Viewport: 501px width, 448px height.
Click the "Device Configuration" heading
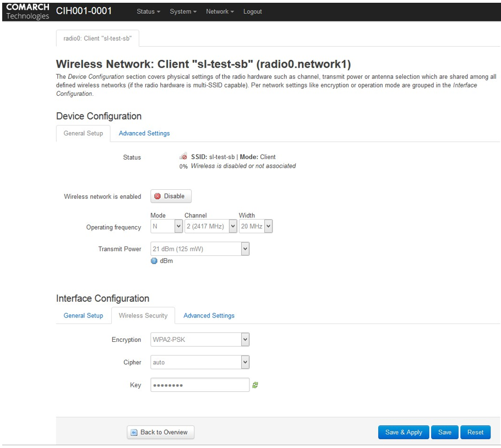coord(99,116)
